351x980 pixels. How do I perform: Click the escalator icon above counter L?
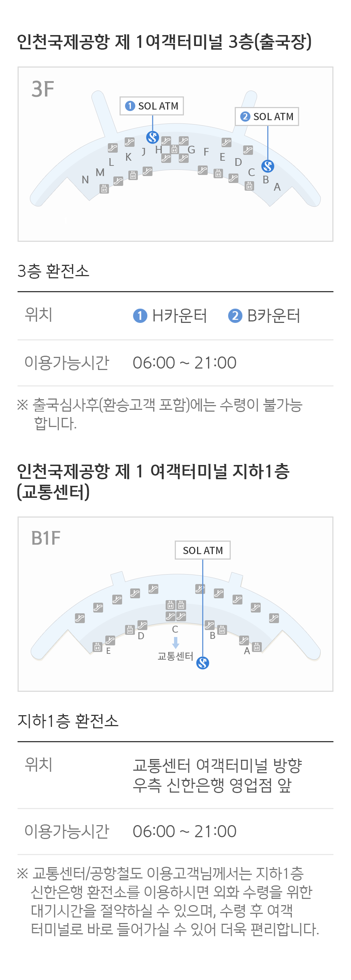coord(112,147)
